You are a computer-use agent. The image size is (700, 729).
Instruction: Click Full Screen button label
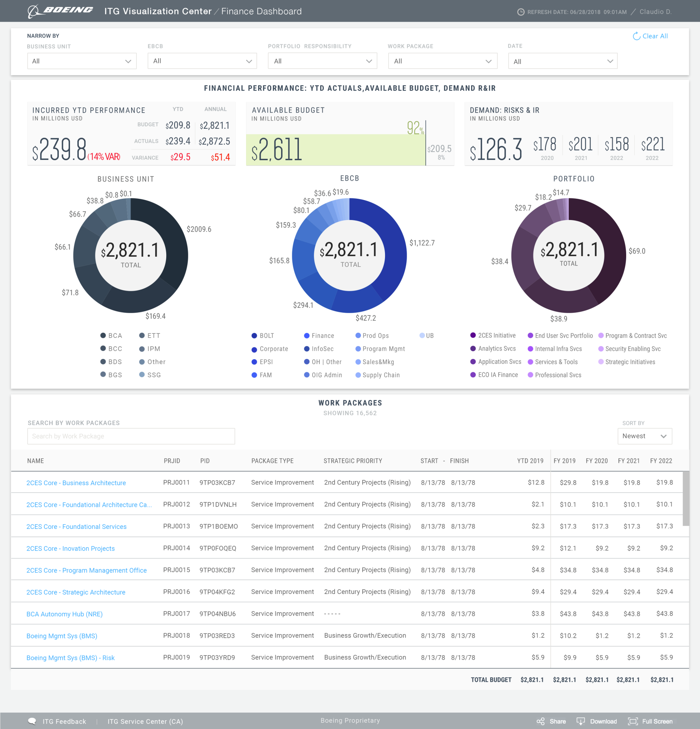pyautogui.click(x=657, y=721)
